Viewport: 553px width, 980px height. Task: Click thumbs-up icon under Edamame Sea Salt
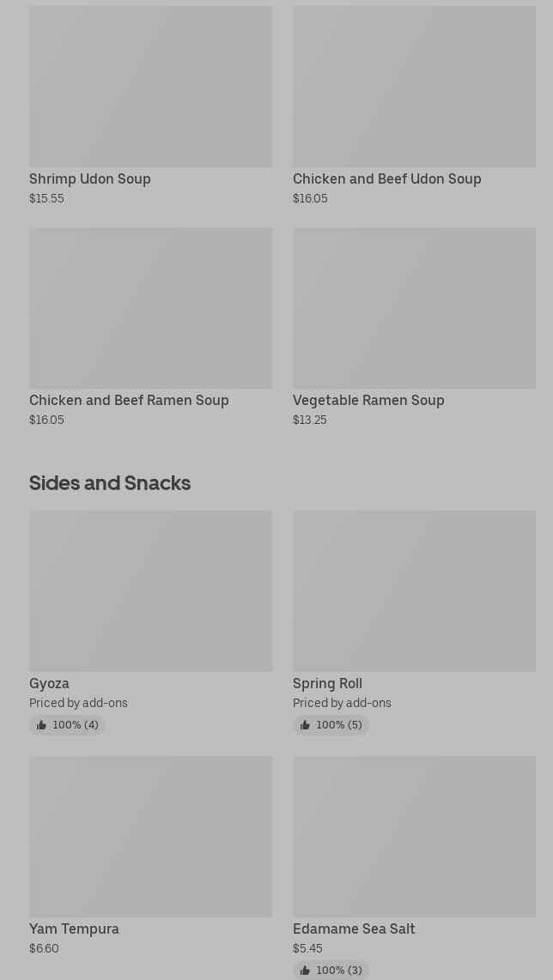pyautogui.click(x=305, y=971)
